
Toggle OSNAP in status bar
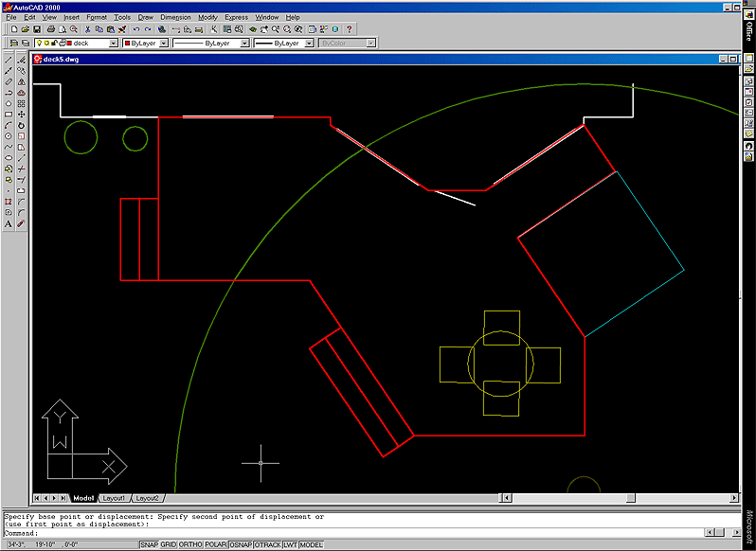(241, 545)
